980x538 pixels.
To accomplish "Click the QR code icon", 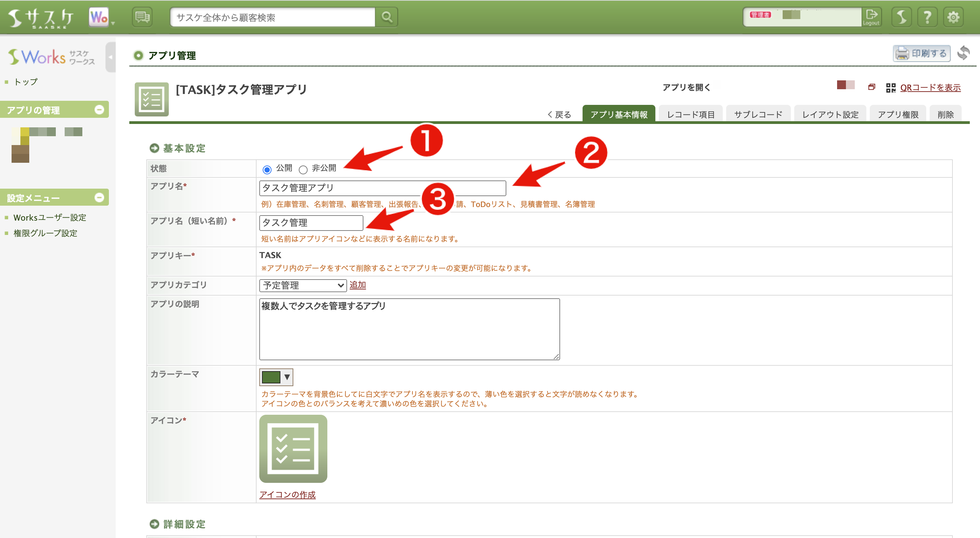I will coord(890,88).
